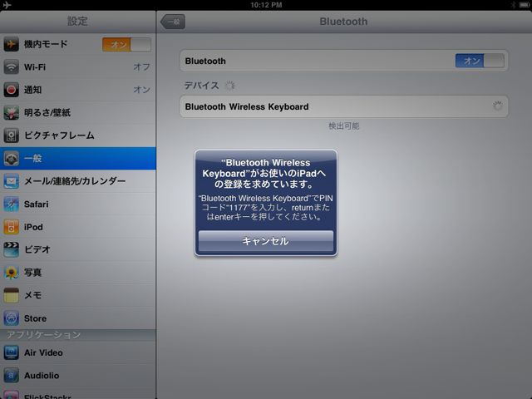Turn off the Bluetooth switch
This screenshot has height=399, width=532.
(480, 61)
